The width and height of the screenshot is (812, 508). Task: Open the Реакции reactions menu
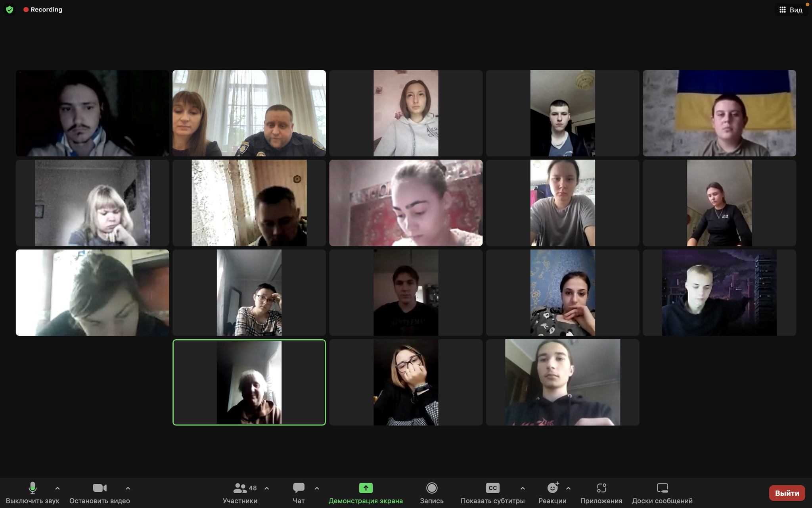point(552,493)
